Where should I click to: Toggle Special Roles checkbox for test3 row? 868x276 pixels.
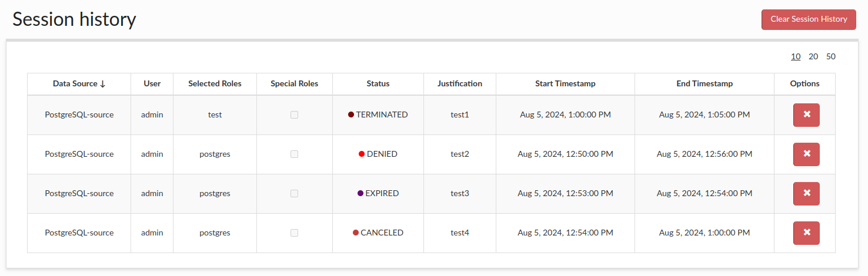pyautogui.click(x=294, y=194)
